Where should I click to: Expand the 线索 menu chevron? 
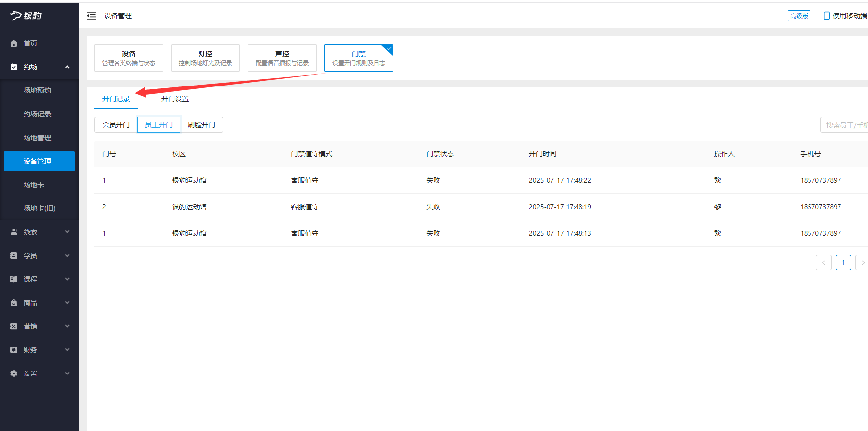(67, 232)
